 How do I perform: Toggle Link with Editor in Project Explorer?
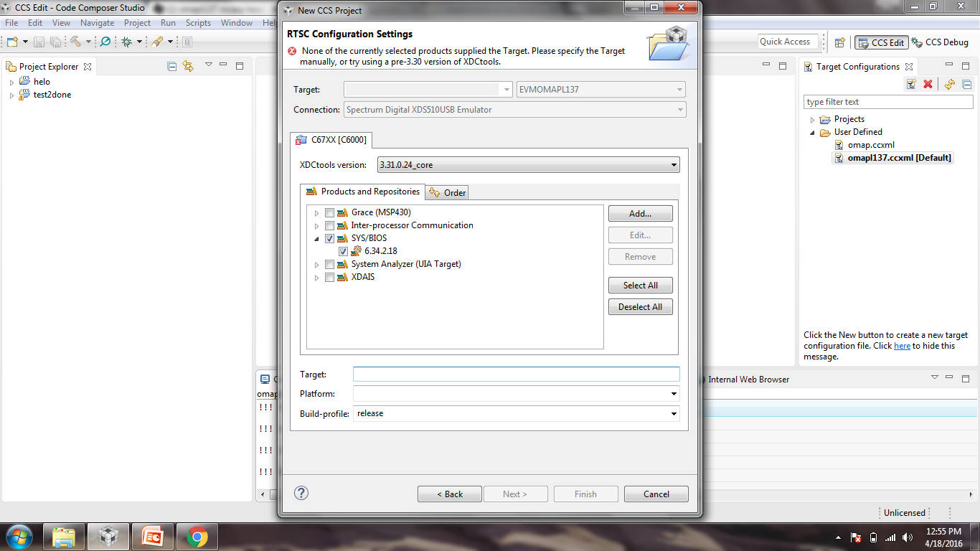[188, 66]
